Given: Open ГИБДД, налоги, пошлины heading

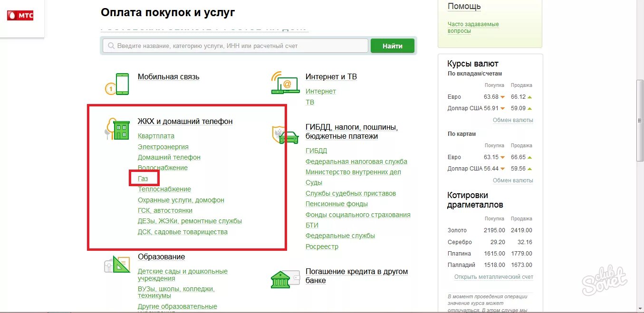Looking at the screenshot, I should pyautogui.click(x=351, y=132).
